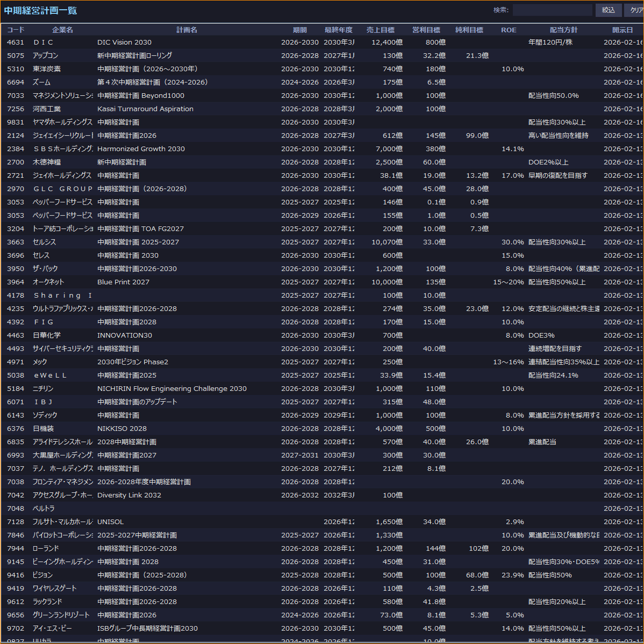Sort by the ROE column header
The height and width of the screenshot is (644, 644).
click(509, 30)
